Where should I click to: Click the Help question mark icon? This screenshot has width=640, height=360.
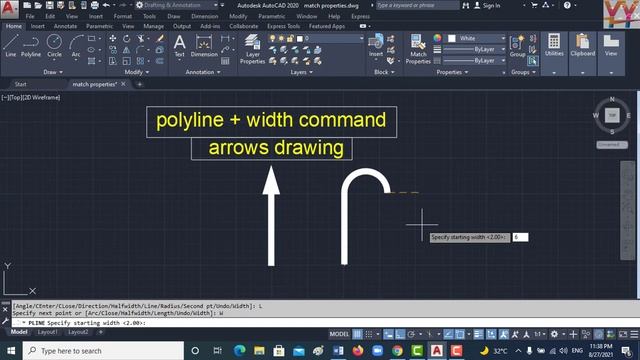tap(567, 5)
